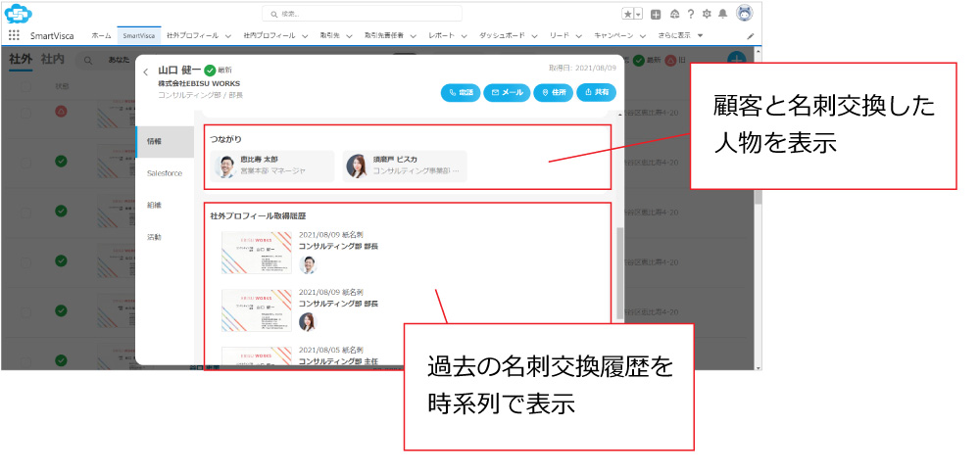This screenshot has width=980, height=474.
Task: Click the 共有 share button
Action: tap(596, 92)
